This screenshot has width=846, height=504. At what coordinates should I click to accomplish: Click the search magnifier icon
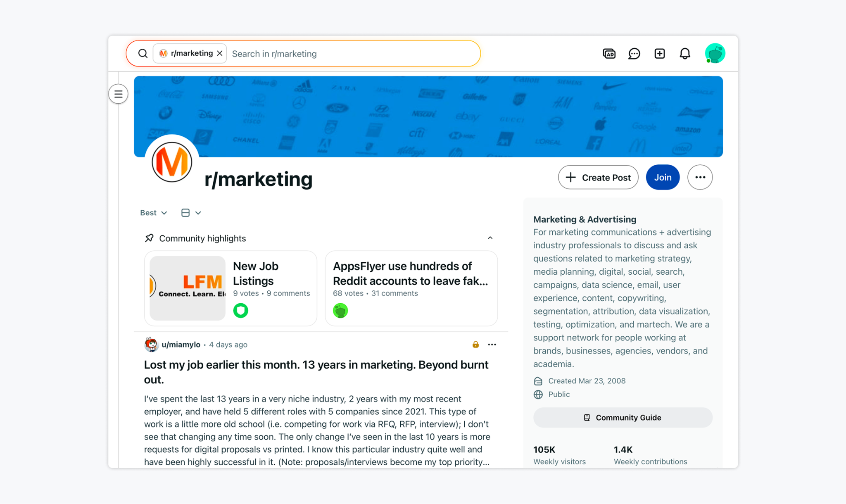(143, 54)
